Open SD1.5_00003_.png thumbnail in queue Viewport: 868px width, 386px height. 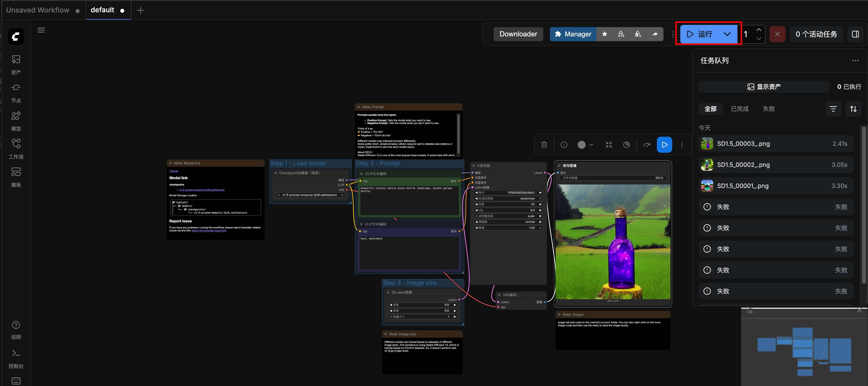(x=707, y=144)
